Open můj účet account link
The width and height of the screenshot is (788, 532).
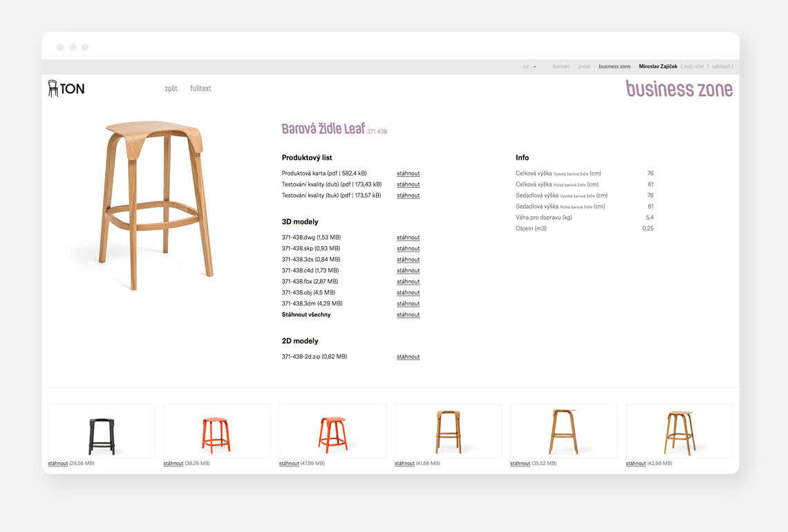pyautogui.click(x=693, y=67)
